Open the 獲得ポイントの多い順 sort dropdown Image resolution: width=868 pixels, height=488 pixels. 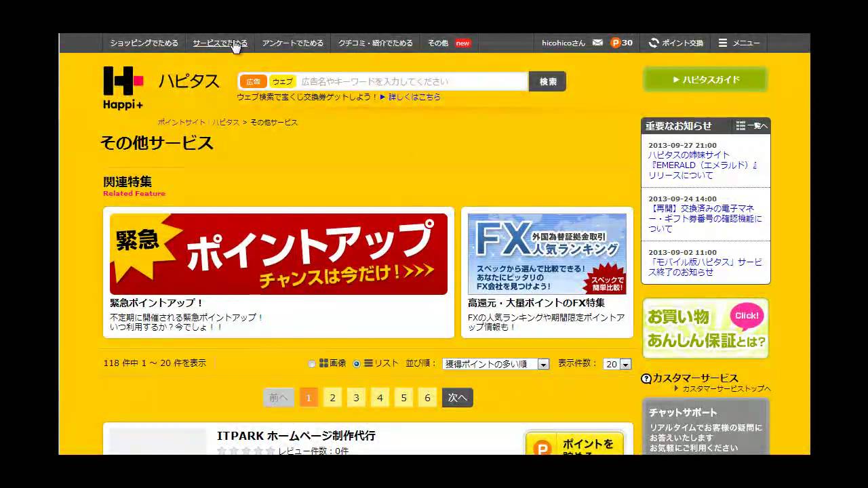496,364
